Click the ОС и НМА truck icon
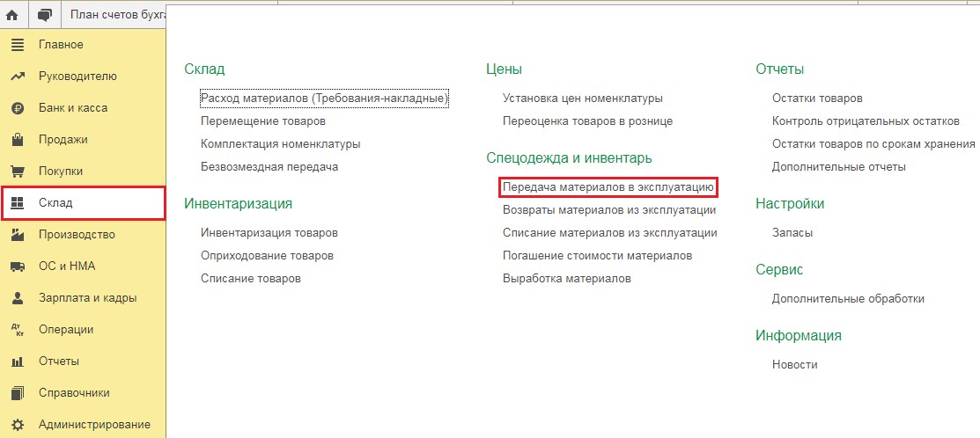980x438 pixels. tap(17, 266)
